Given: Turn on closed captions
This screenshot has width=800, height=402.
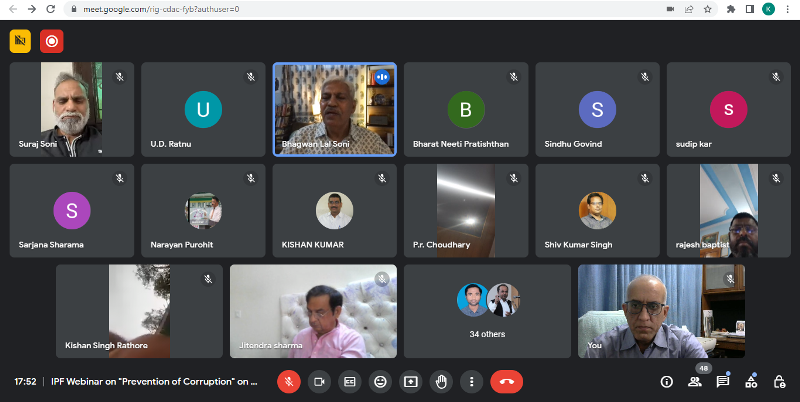Looking at the screenshot, I should click(350, 381).
